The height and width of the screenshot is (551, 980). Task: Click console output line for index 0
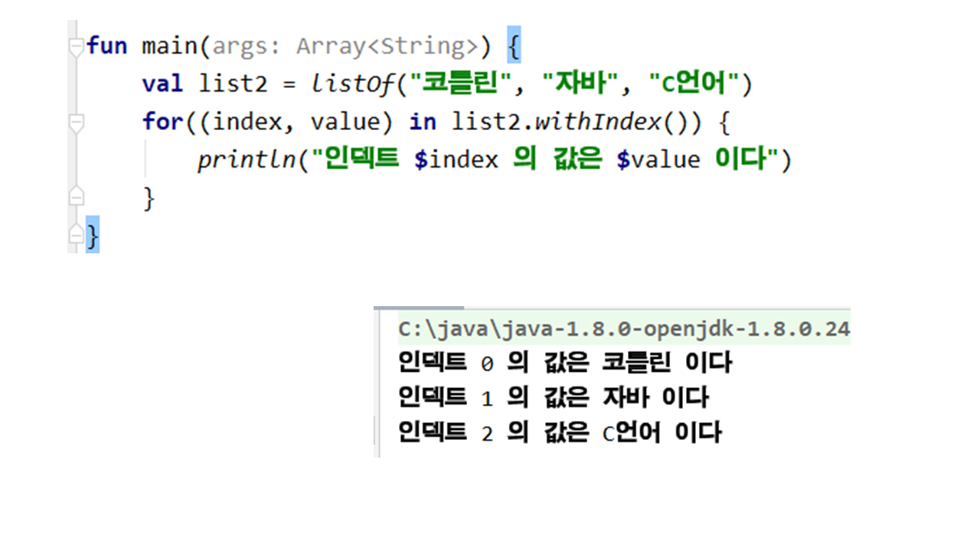565,363
